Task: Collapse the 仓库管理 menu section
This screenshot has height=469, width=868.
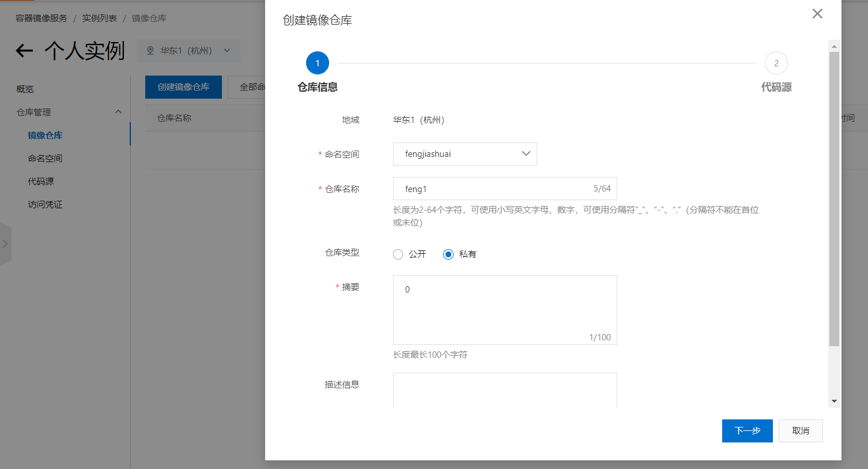Action: [x=118, y=112]
